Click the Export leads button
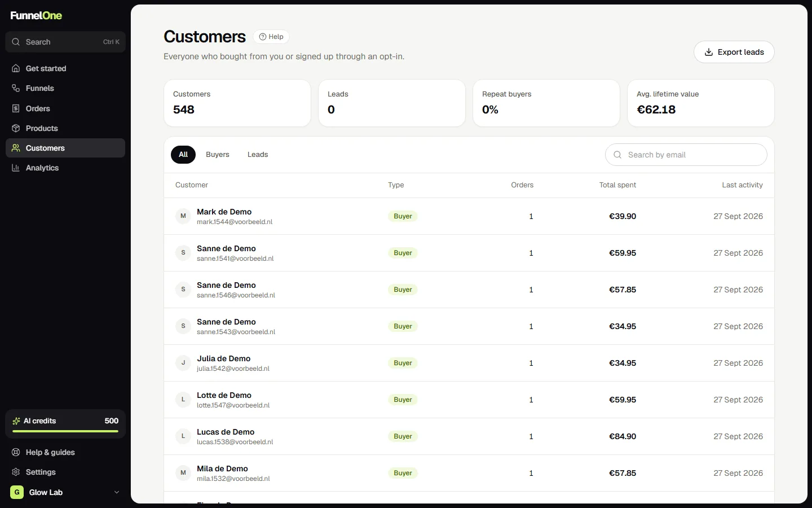 click(734, 52)
